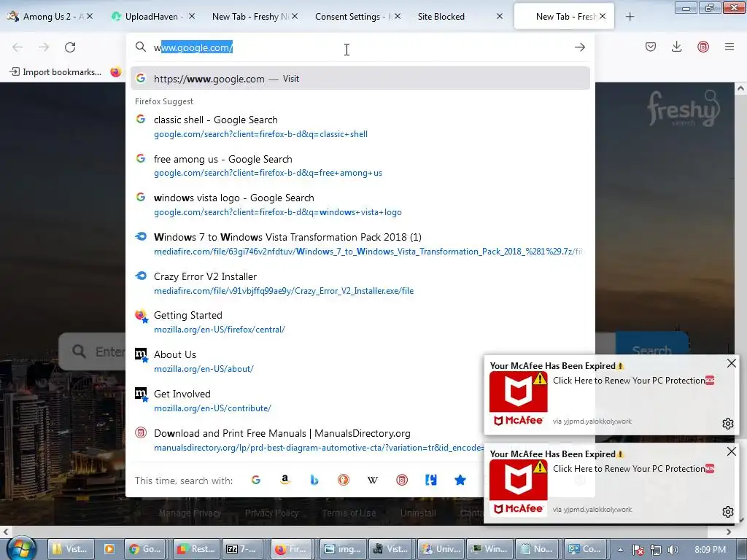Open Getting Started mozilla suggestion
The height and width of the screenshot is (560, 747).
(x=360, y=322)
